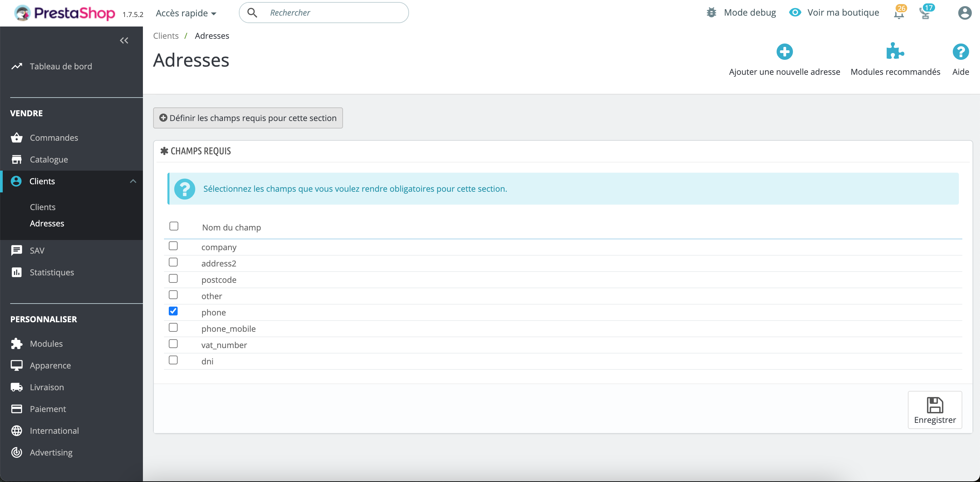Uncheck the phone field checkbox

pyautogui.click(x=173, y=311)
